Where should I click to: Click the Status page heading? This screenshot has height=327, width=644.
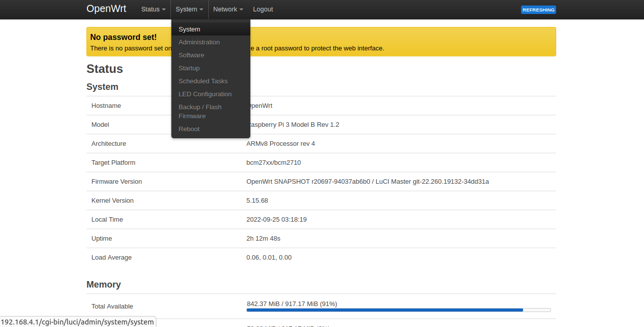pyautogui.click(x=105, y=69)
